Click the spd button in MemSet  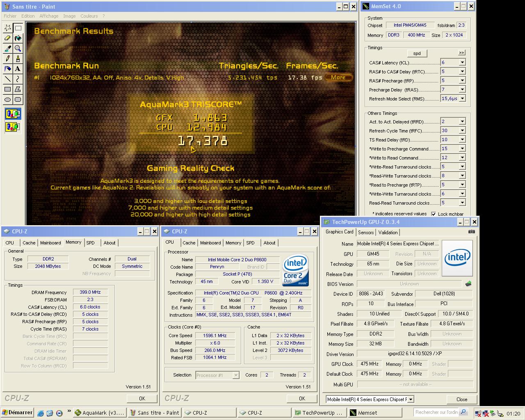point(417,53)
